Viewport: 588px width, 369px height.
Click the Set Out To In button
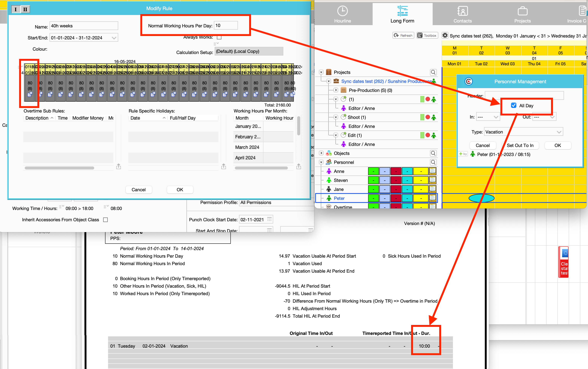pyautogui.click(x=520, y=145)
